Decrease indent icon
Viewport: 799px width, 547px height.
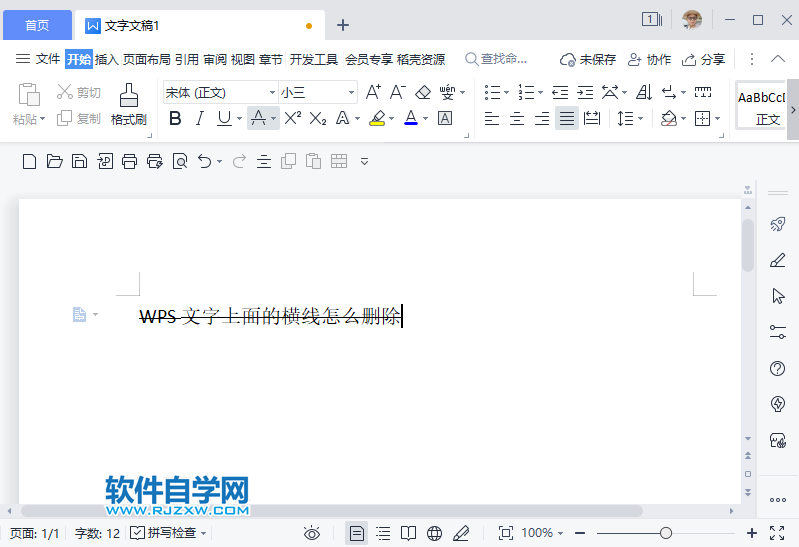point(560,92)
